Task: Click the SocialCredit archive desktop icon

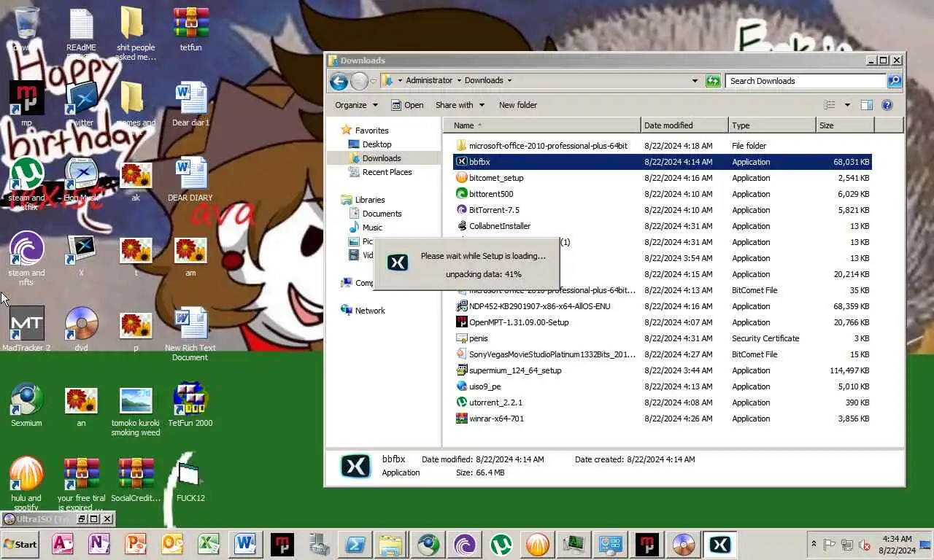Action: click(136, 474)
